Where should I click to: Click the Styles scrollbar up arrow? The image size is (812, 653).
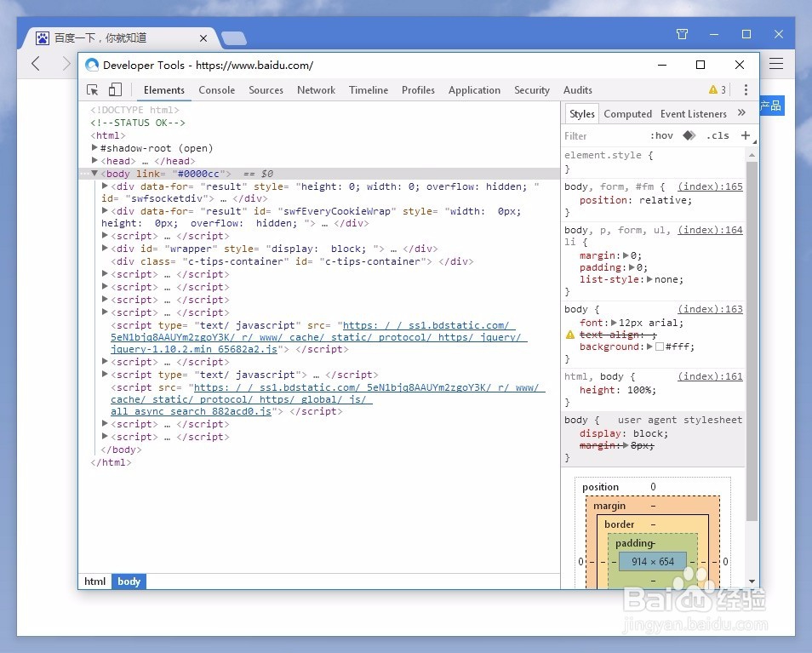click(752, 155)
